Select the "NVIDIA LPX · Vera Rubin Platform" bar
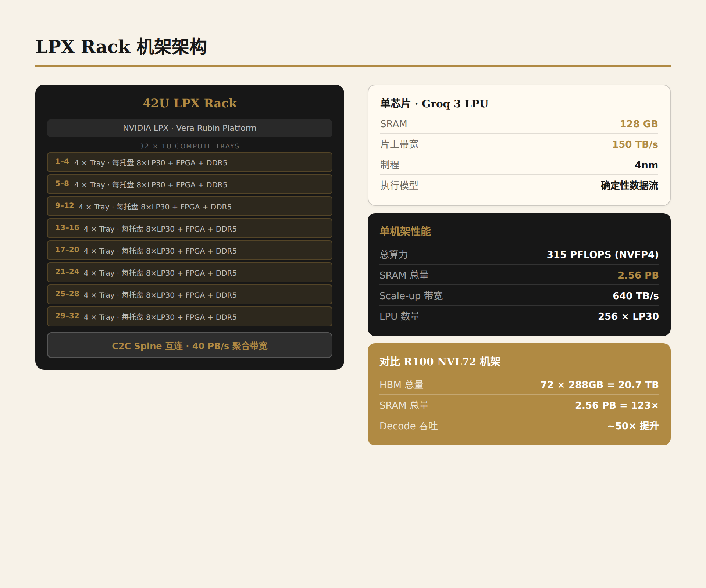Screen dimensions: 706x588 190,128
